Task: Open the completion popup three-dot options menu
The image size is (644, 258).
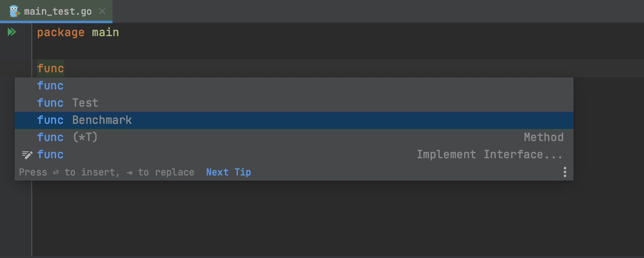Action: click(x=565, y=172)
